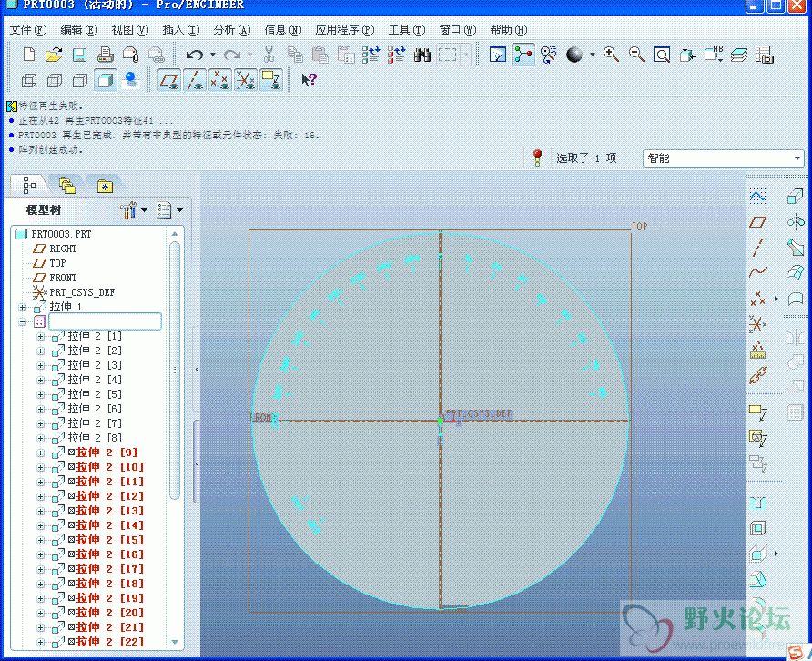Toggle datum axes display on toolbar
This screenshot has height=661, width=812.
(194, 80)
